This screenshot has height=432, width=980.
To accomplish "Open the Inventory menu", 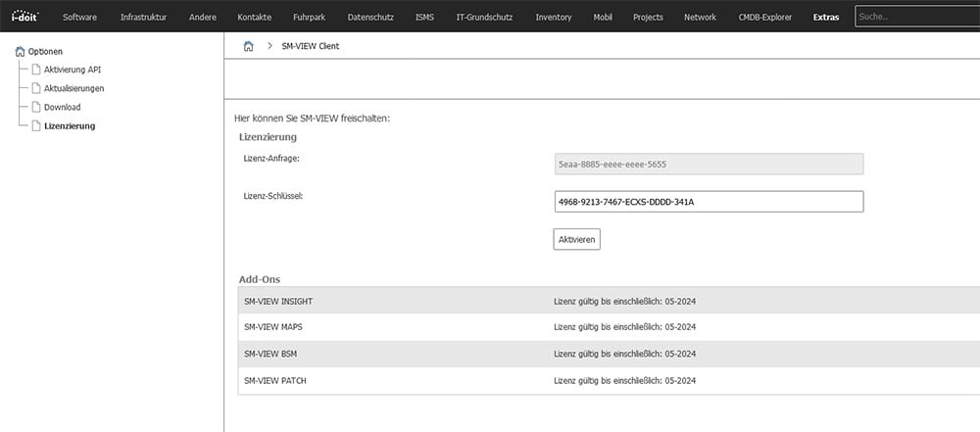I will tap(553, 18).
